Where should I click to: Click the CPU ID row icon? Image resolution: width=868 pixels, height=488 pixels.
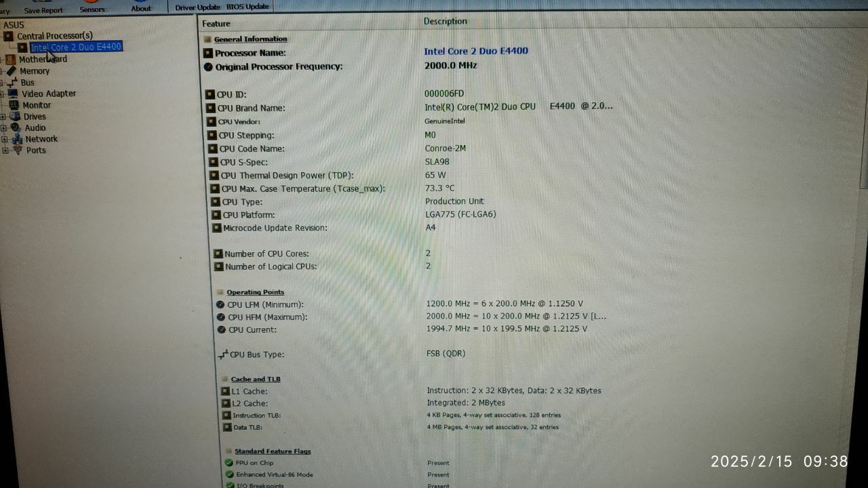click(210, 95)
